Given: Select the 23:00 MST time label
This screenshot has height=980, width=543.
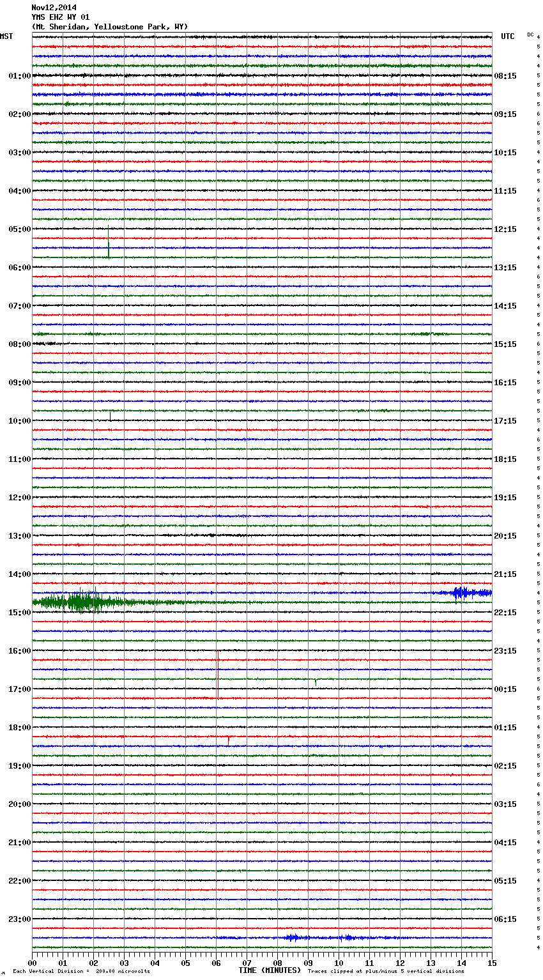Looking at the screenshot, I should (20, 919).
